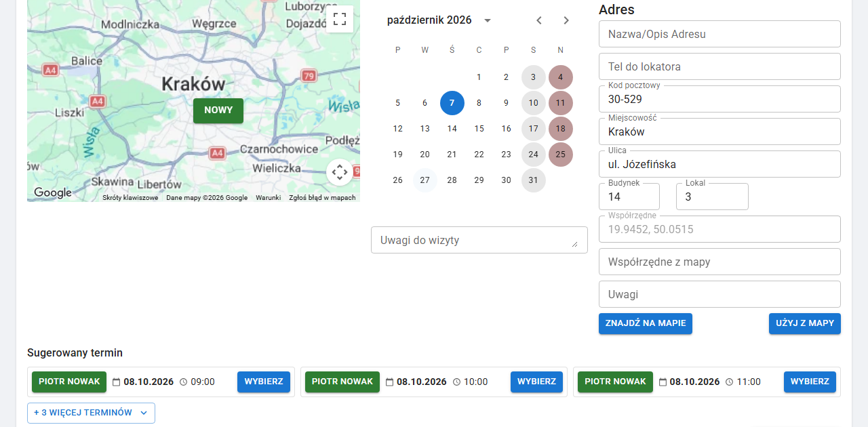Select Saturday October 31
This screenshot has width=868, height=427.
pos(534,180)
